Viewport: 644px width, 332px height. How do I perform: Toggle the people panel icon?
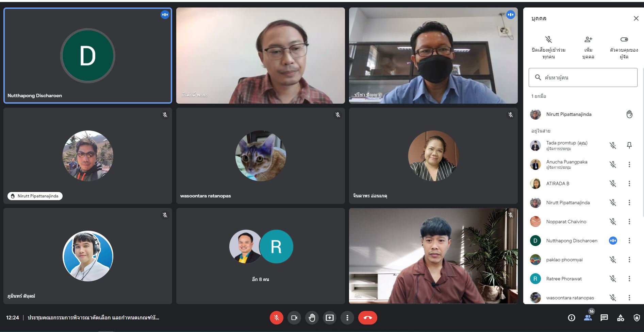588,318
